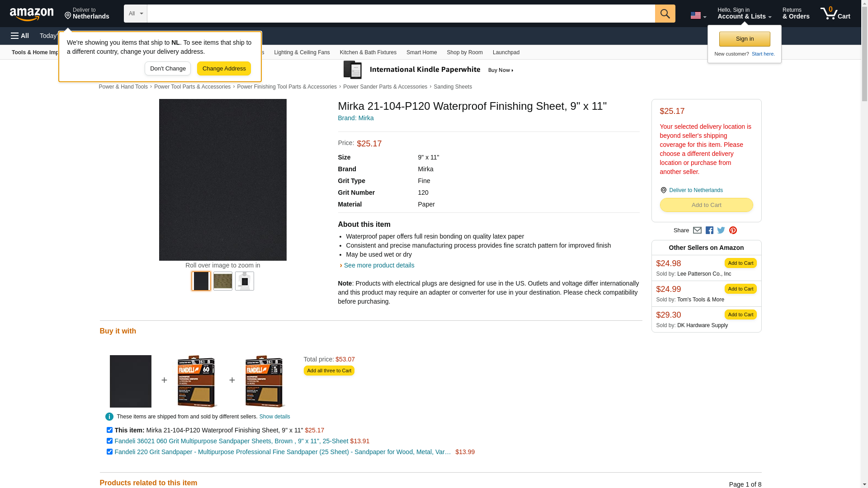Open the shopping cart icon

(835, 14)
